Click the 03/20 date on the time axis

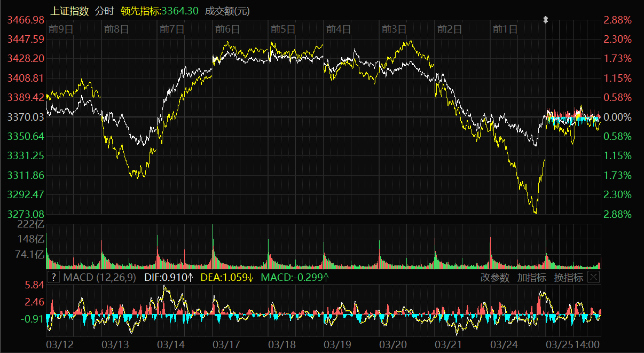click(393, 344)
